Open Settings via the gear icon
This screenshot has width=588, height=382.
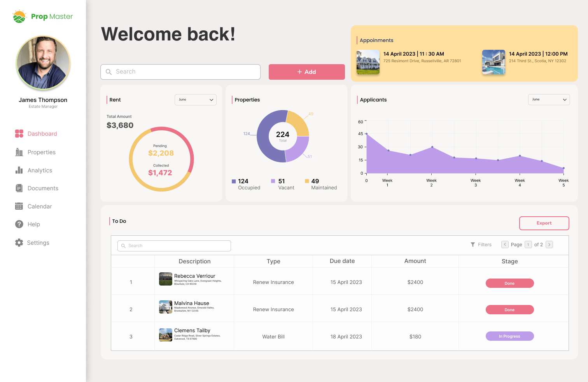point(19,242)
